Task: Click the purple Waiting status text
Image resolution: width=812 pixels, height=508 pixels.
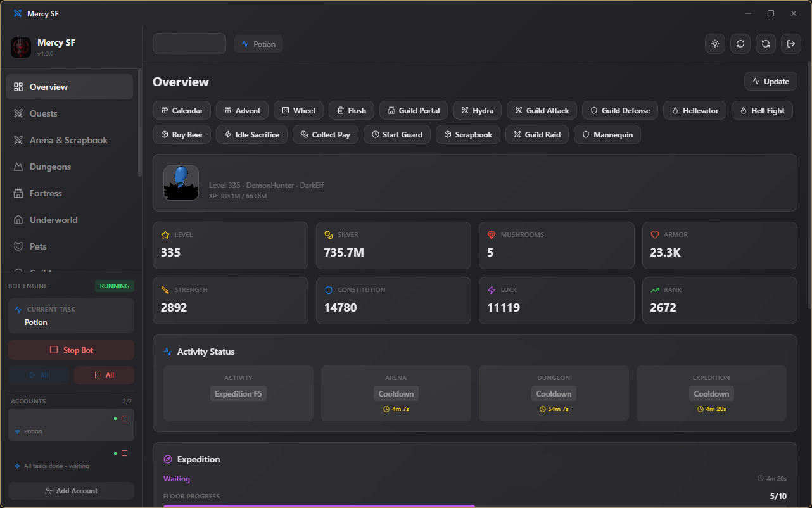Action: 177,479
